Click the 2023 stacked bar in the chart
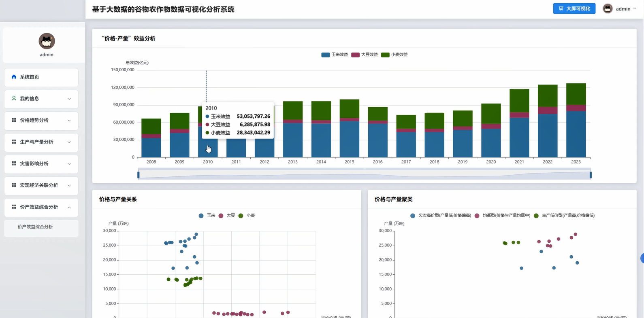Image resolution: width=644 pixels, height=318 pixels. [x=576, y=120]
